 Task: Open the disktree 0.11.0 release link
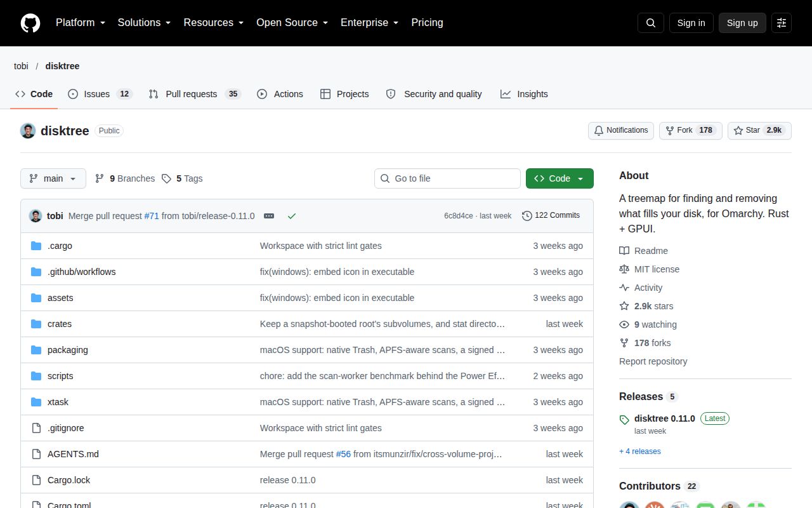[x=664, y=418]
